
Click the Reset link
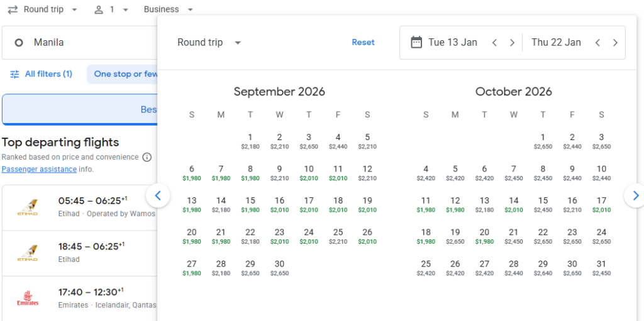[x=363, y=42]
